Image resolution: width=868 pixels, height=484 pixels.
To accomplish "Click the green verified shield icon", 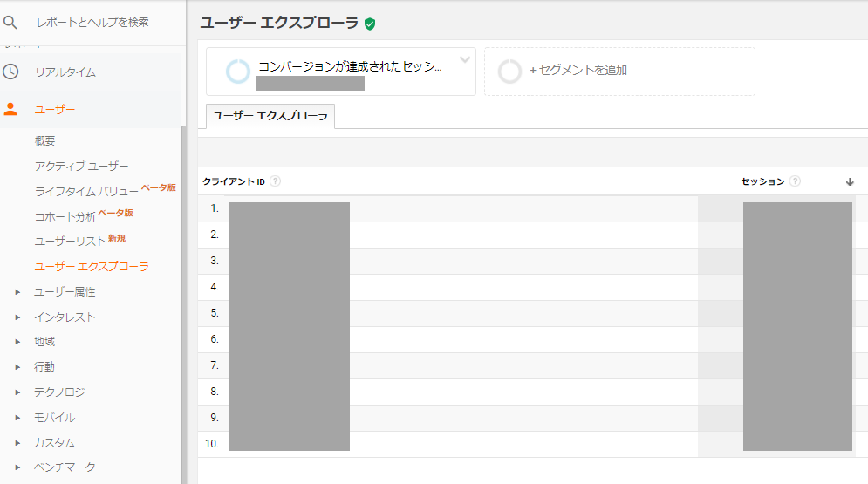I will tap(370, 24).
